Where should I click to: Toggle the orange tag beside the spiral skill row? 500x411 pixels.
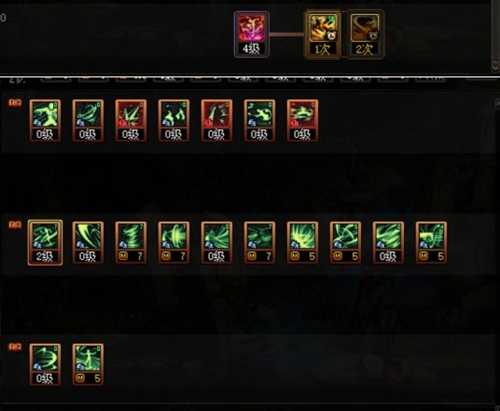(15, 347)
